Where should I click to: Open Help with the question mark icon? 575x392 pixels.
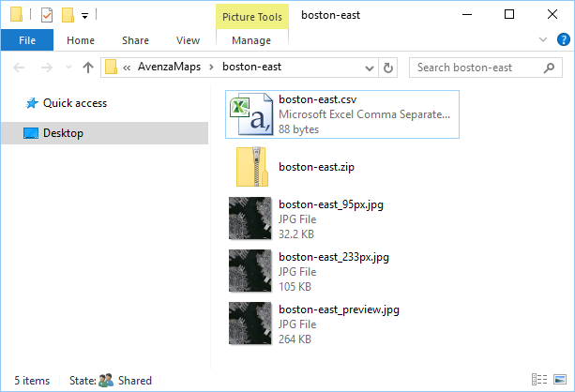[563, 39]
